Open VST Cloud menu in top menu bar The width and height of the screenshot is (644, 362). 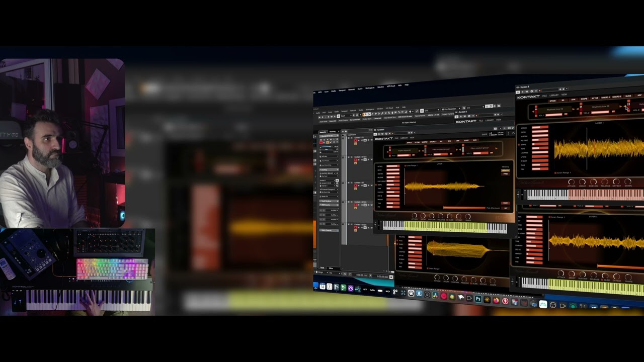pyautogui.click(x=391, y=86)
